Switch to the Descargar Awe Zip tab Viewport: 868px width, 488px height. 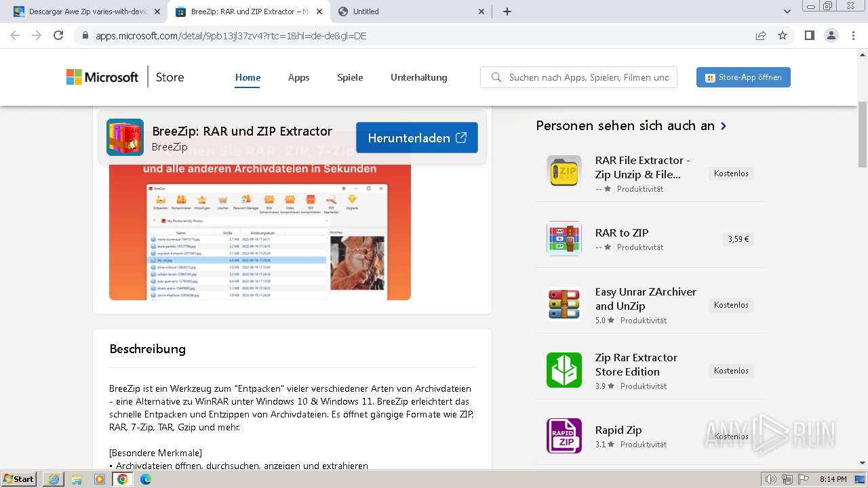87,12
